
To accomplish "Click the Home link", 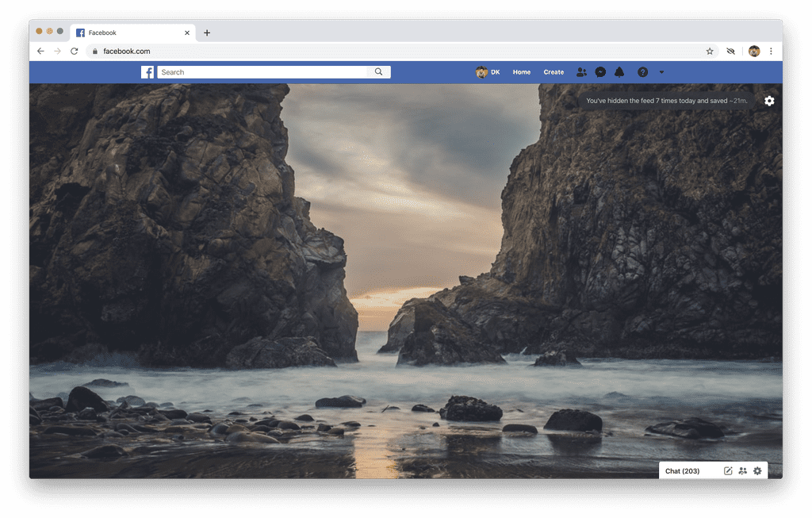I will click(x=522, y=72).
